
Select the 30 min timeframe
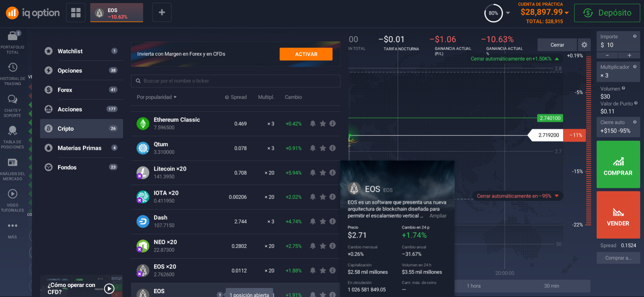point(551,286)
